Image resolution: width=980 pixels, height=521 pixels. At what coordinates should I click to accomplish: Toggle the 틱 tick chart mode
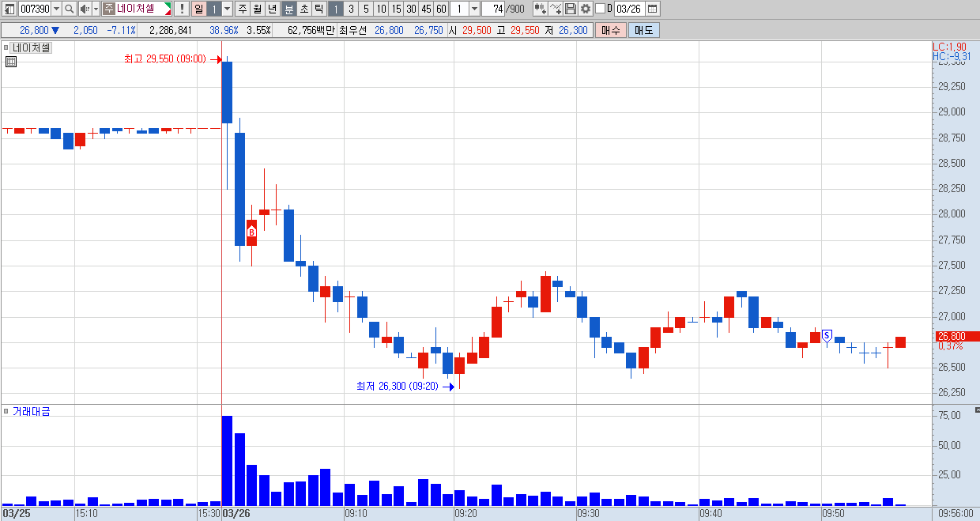(318, 9)
